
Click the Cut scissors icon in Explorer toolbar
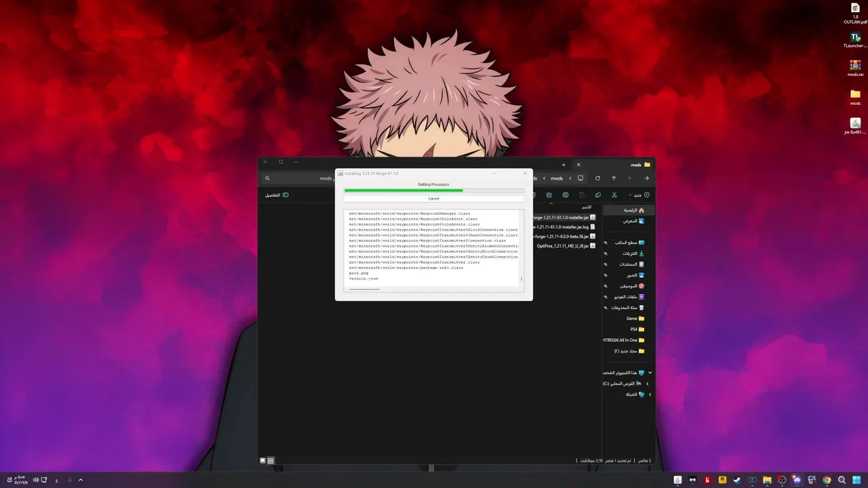(x=614, y=195)
